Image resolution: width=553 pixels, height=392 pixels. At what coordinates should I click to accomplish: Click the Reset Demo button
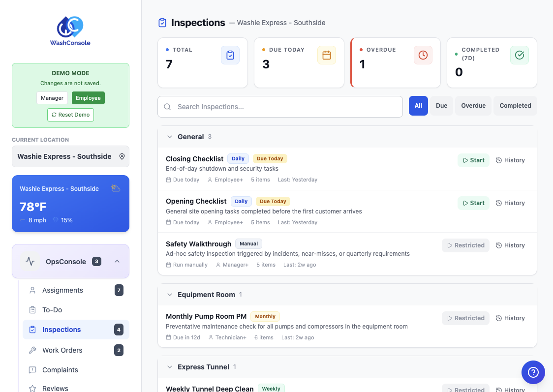(x=70, y=115)
